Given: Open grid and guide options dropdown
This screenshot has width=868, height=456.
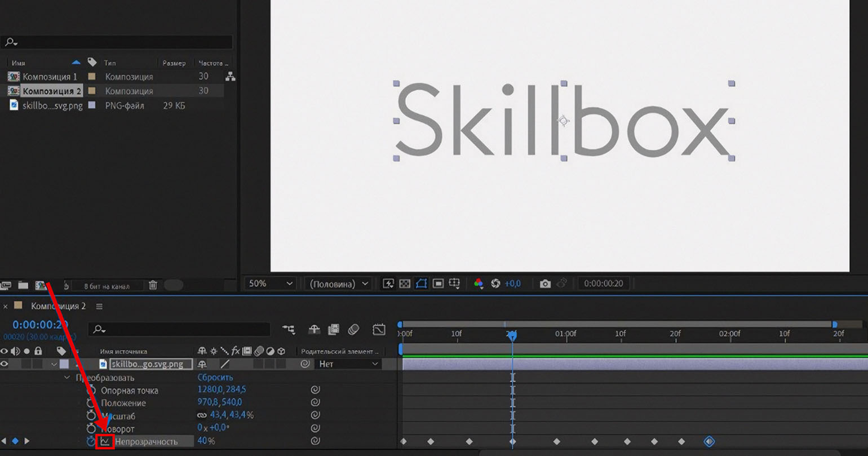Looking at the screenshot, I should pyautogui.click(x=455, y=284).
